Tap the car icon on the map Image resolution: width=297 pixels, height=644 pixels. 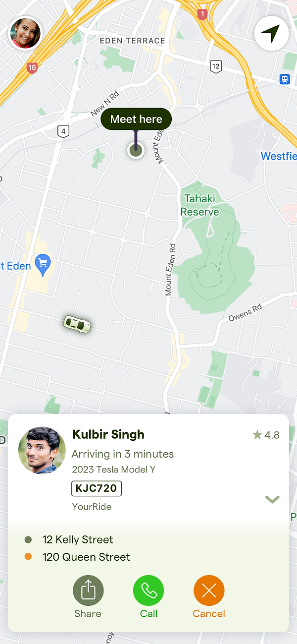pos(77,324)
